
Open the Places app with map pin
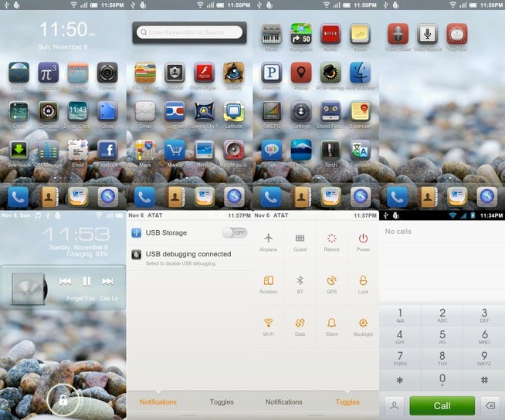[301, 73]
